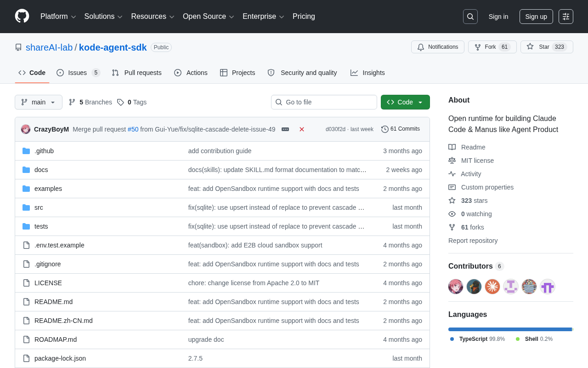Image resolution: width=588 pixels, height=368 pixels.
Task: Click the Report repository link
Action: [473, 241]
